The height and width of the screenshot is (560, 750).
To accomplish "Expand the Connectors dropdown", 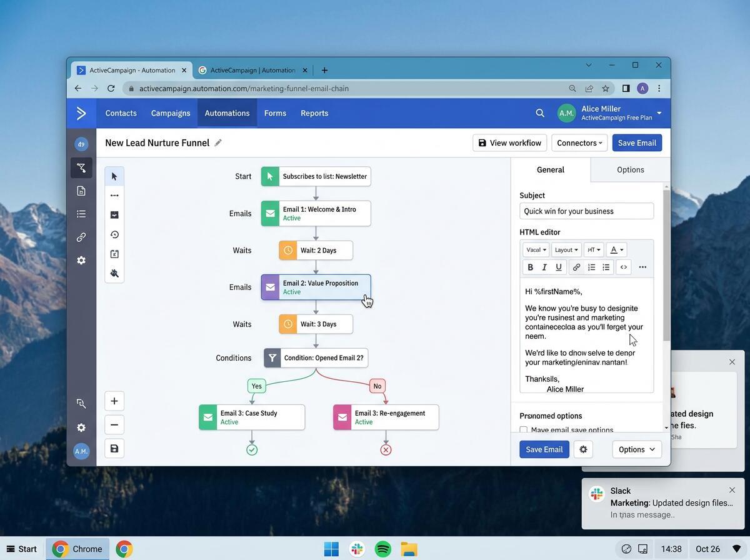I will [x=579, y=143].
